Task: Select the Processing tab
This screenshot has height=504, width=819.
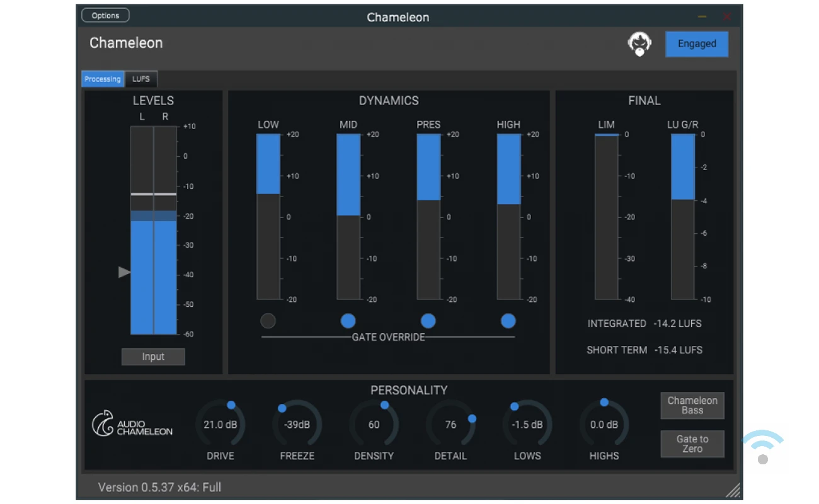Action: pos(103,79)
